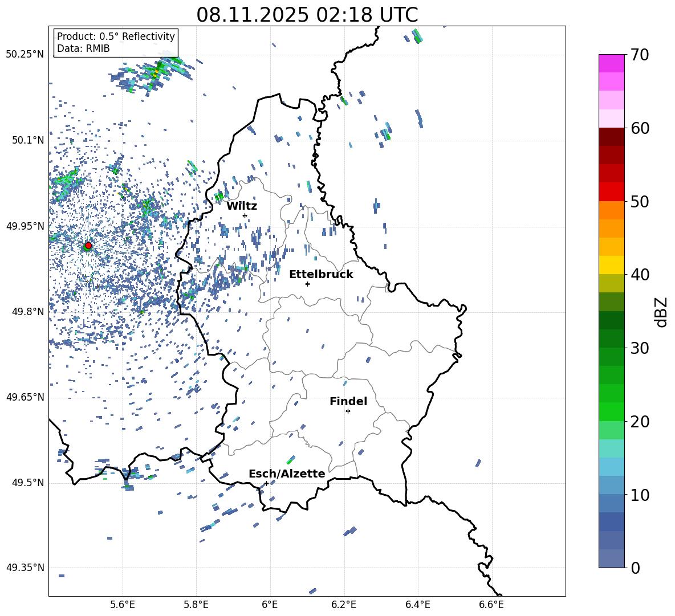Click the 70 value on the colorbar
675x616 pixels.
coord(641,55)
